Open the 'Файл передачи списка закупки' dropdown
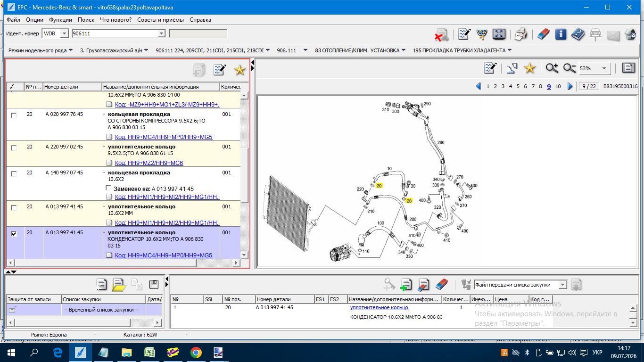The width and height of the screenshot is (644, 362). [562, 285]
